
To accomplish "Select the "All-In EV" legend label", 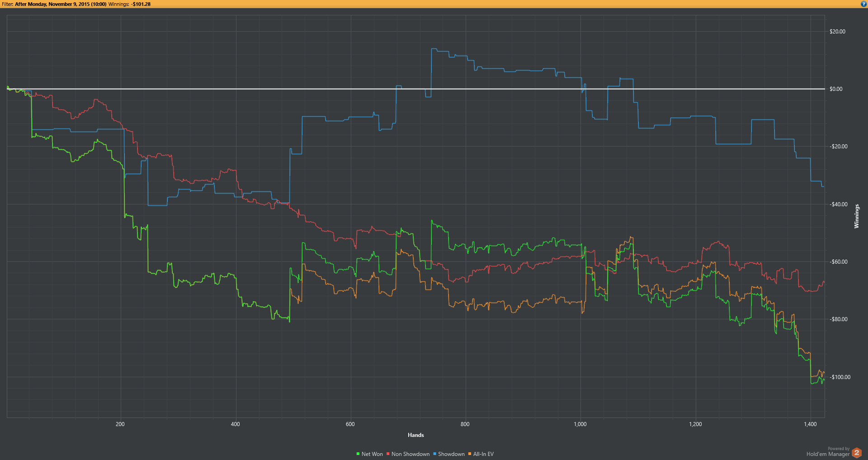I will [483, 454].
